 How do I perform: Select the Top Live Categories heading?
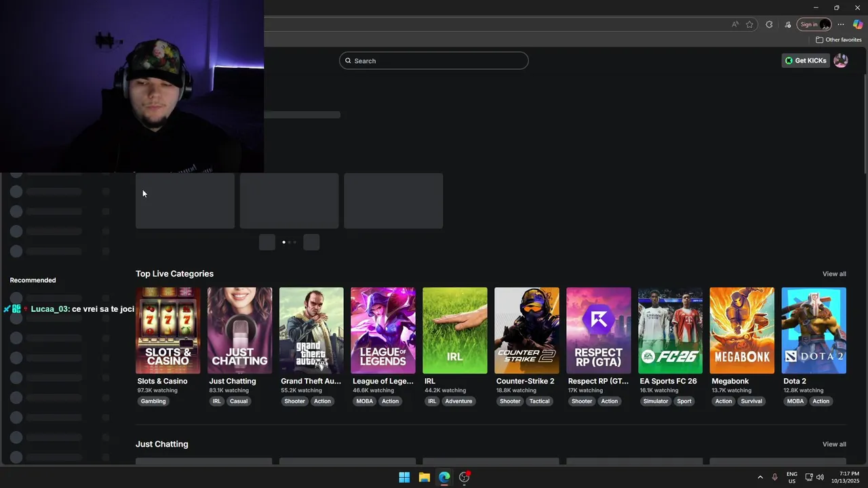[x=174, y=274]
